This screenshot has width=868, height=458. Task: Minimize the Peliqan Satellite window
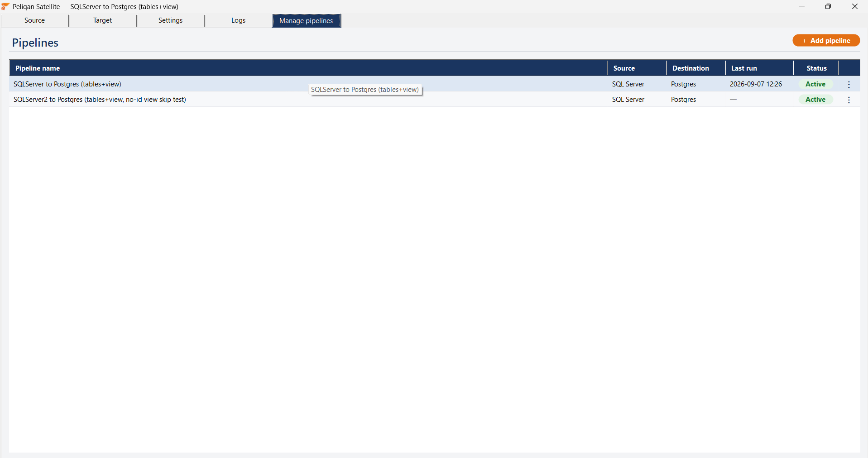(x=801, y=6)
